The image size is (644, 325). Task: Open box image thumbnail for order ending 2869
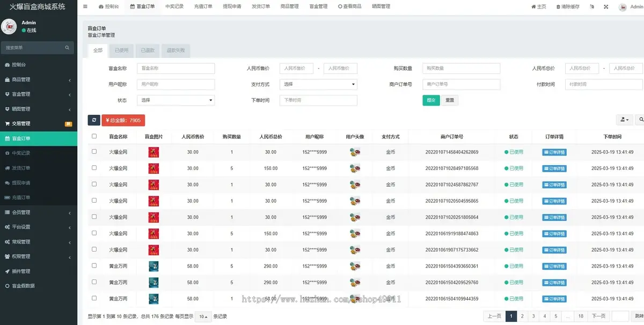click(153, 152)
